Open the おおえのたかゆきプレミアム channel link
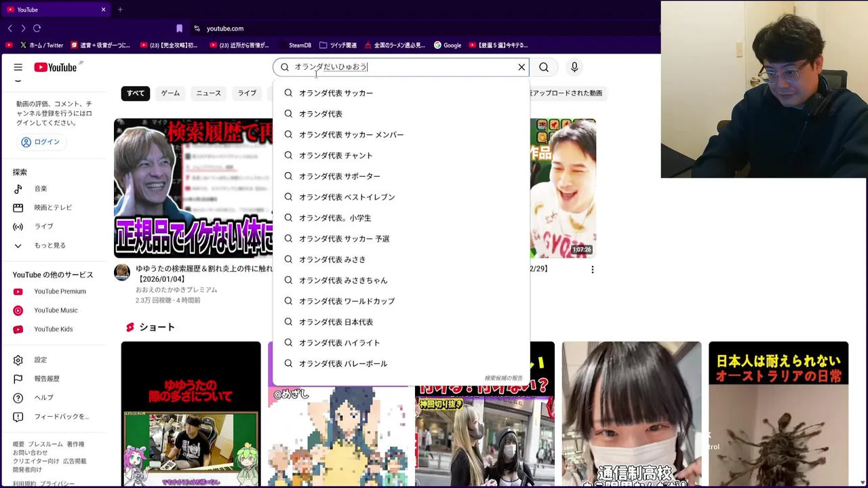The image size is (868, 488). pyautogui.click(x=176, y=289)
